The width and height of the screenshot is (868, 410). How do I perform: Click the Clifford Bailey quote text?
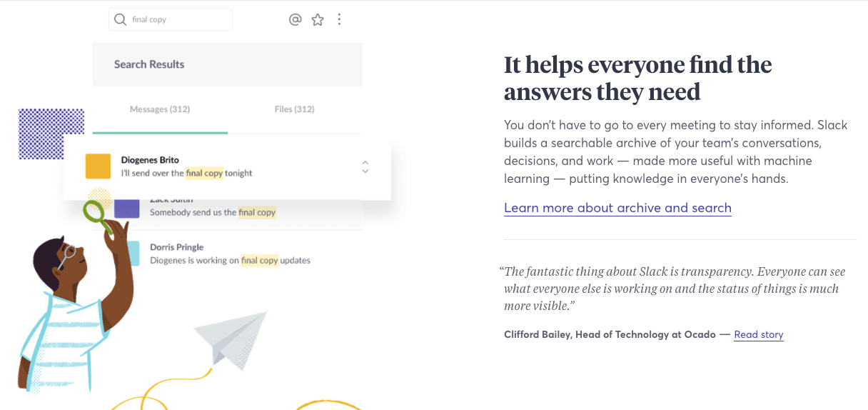click(671, 289)
